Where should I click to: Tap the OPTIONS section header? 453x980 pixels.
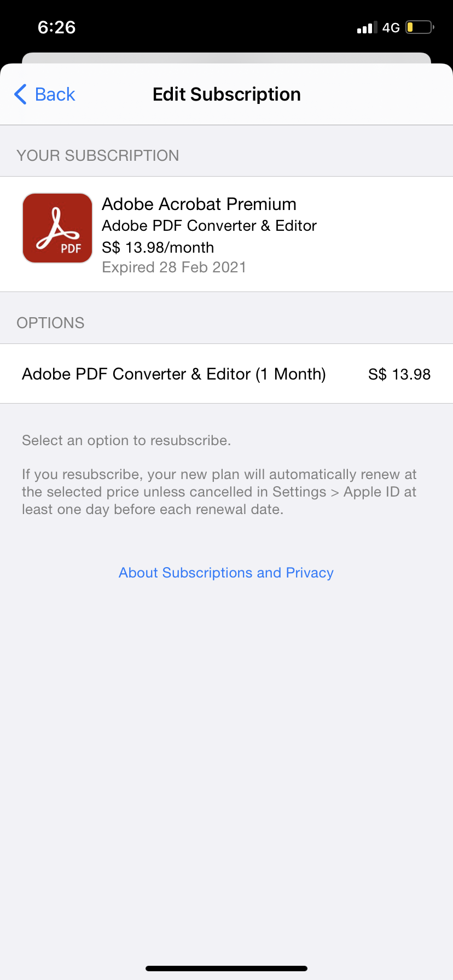(51, 323)
